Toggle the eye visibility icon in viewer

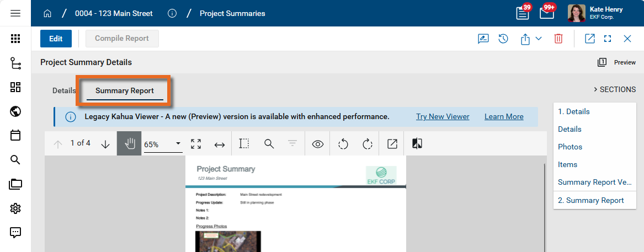click(318, 144)
